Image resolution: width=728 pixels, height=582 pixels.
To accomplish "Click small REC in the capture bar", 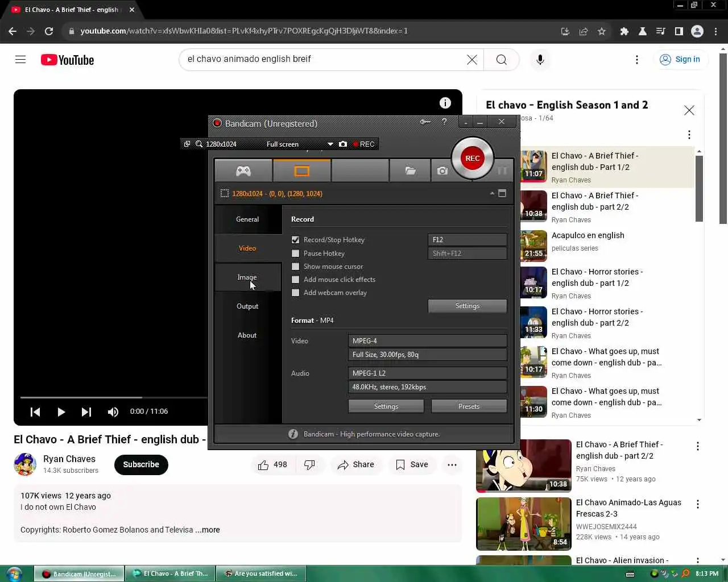I will click(364, 144).
